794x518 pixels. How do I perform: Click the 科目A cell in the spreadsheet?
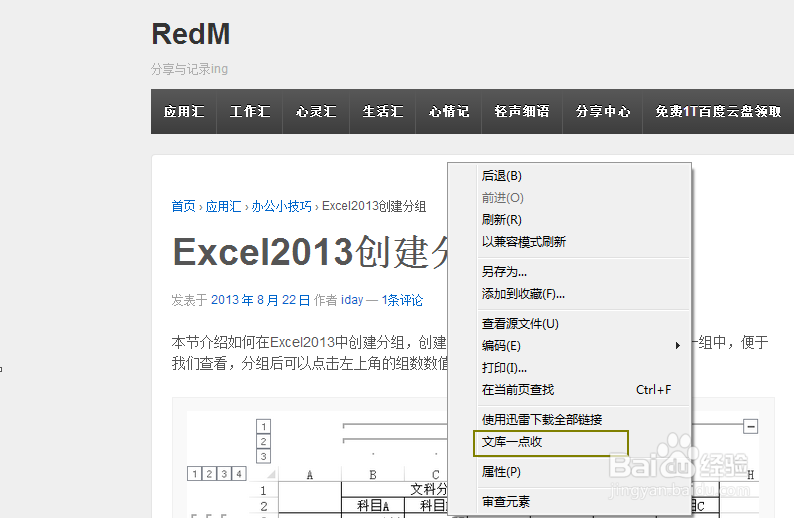click(373, 505)
